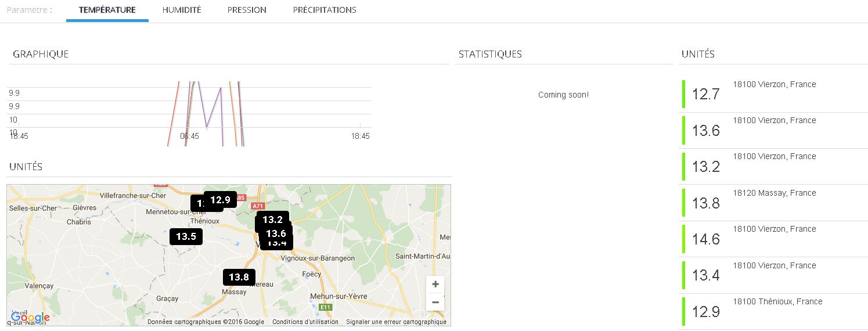Open the Humidité tab

click(182, 10)
